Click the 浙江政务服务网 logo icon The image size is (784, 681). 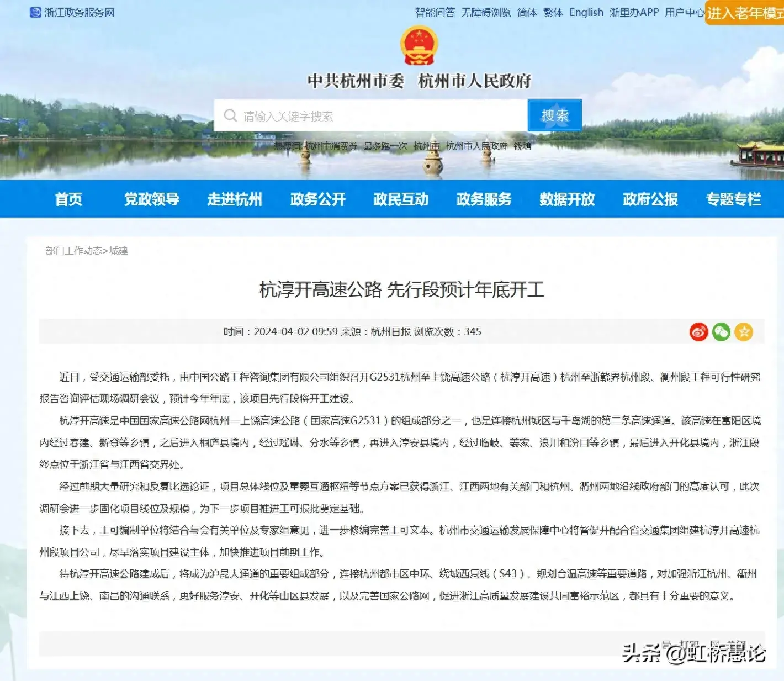(35, 12)
